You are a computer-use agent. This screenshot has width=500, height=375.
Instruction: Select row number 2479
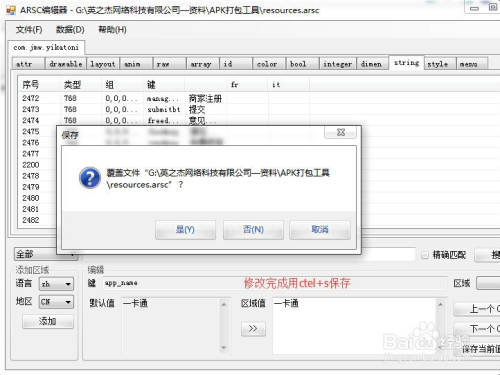(x=31, y=187)
